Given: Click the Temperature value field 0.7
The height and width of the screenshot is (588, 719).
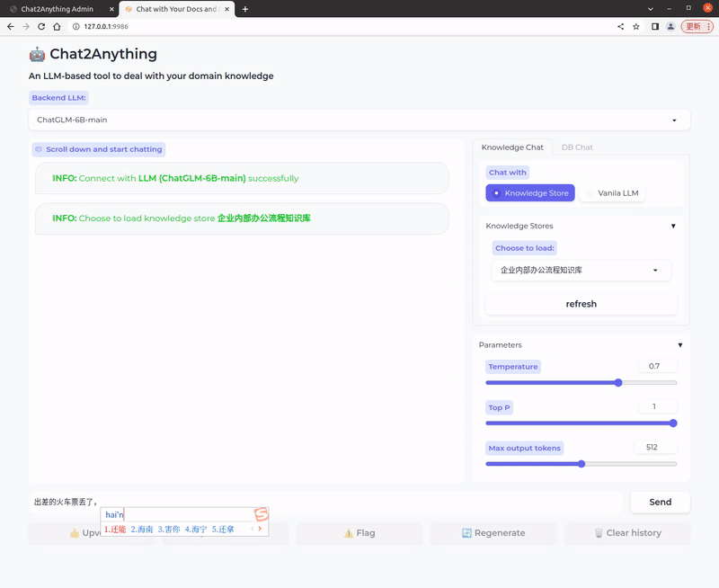Looking at the screenshot, I should pos(658,366).
